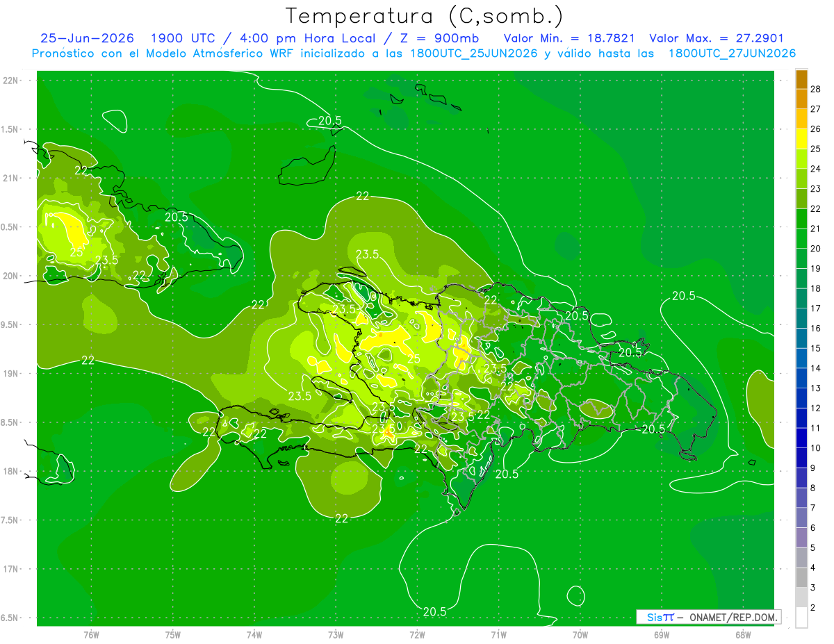Click the '26' label on color scale
The image size is (834, 644).
pos(817,129)
